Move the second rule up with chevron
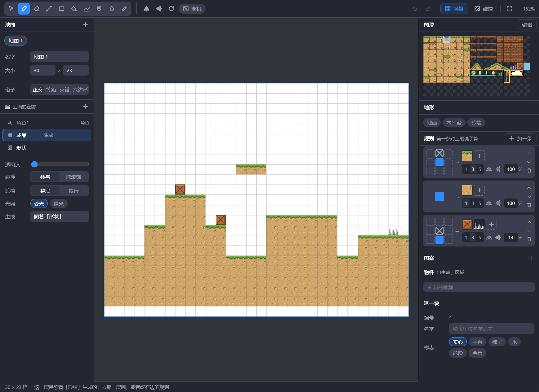This screenshot has height=392, width=539. tap(529, 188)
